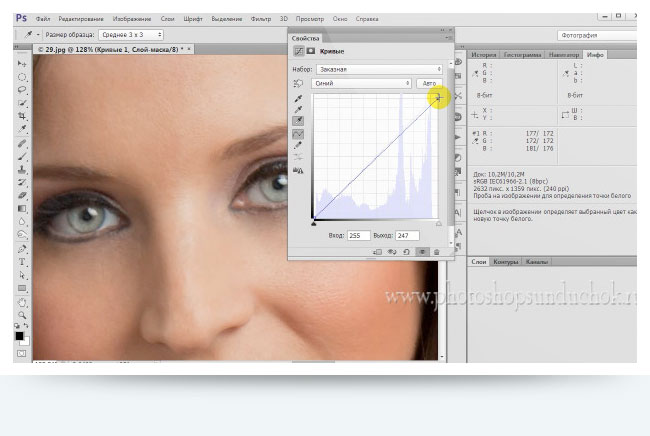Toggle adjustment layer visibility in Properties footer
650x436 pixels.
click(422, 252)
